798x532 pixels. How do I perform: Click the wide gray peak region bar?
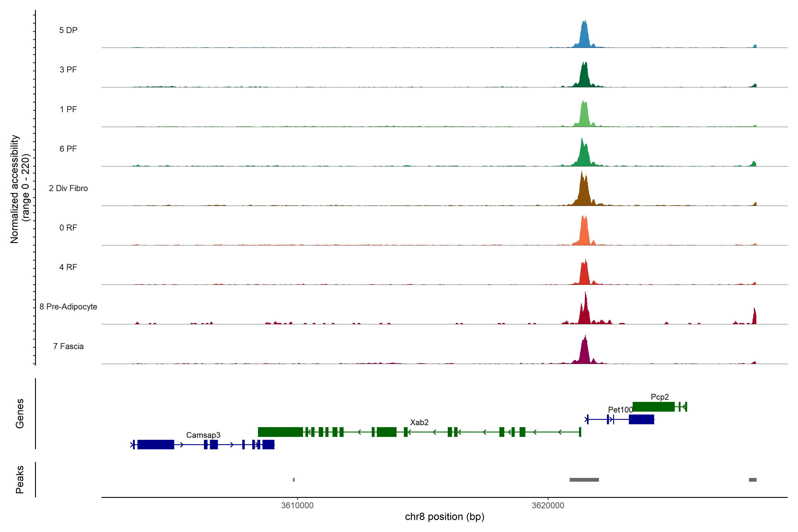pyautogui.click(x=584, y=480)
